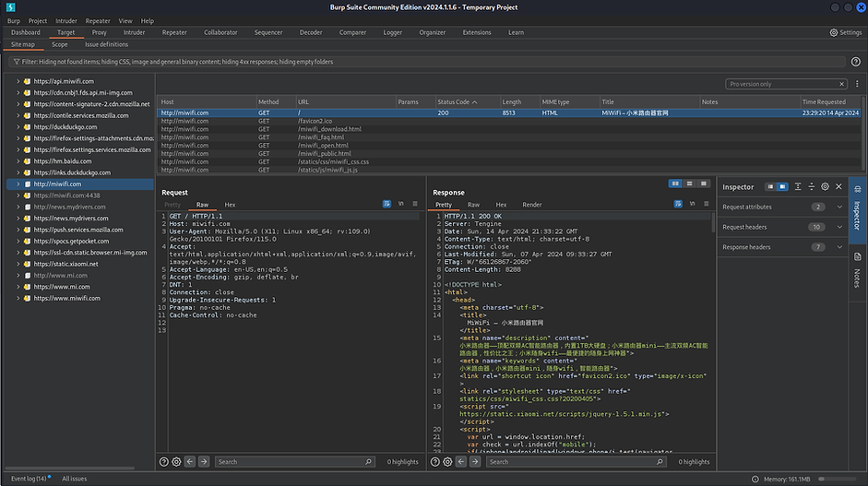
Task: Expand https://duckduckgo.com tree node
Action: (x=18, y=127)
